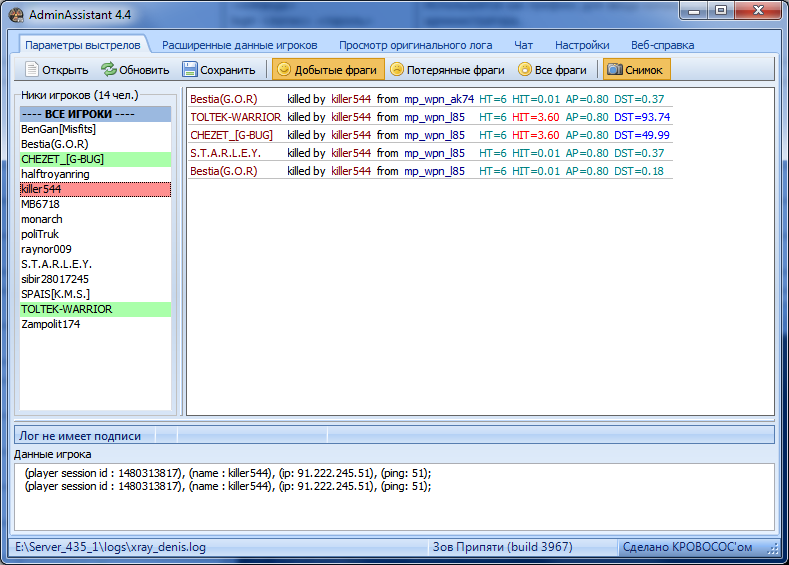Select player SPAIS[K.M.S.]
The height and width of the screenshot is (565, 789).
95,294
